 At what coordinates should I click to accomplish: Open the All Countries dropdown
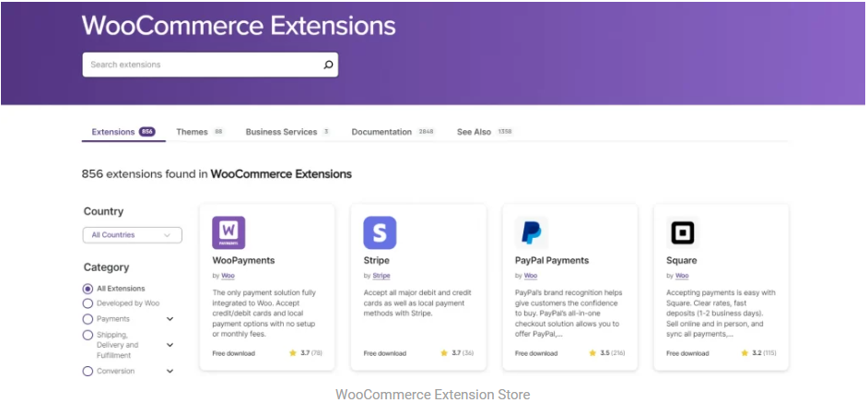[133, 235]
